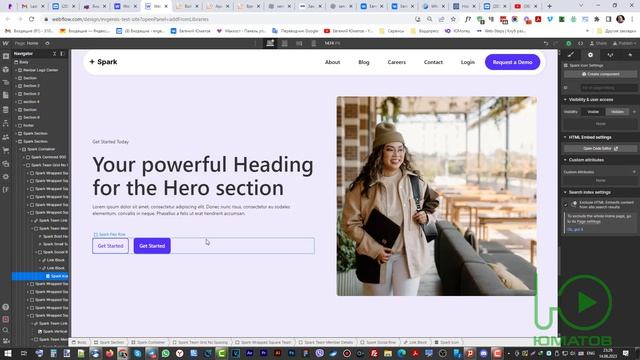The height and width of the screenshot is (360, 640).
Task: Open the code export icon
Action: (580, 43)
